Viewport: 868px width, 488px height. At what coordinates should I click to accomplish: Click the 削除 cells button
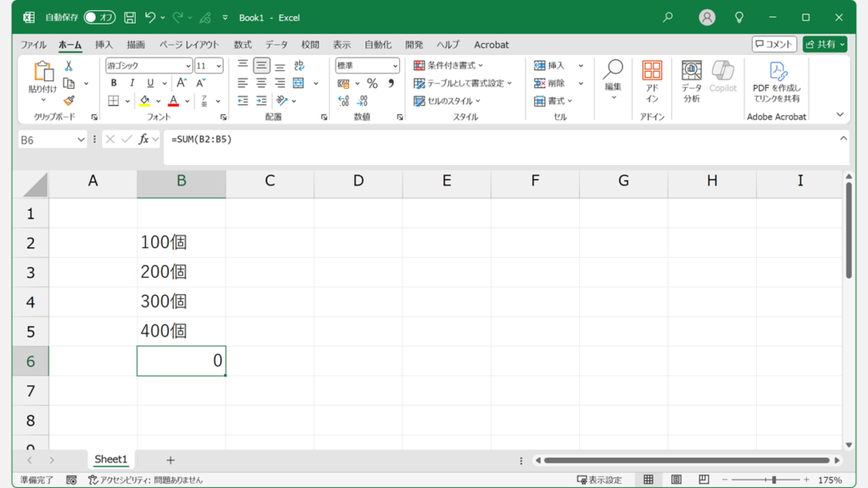tap(549, 83)
